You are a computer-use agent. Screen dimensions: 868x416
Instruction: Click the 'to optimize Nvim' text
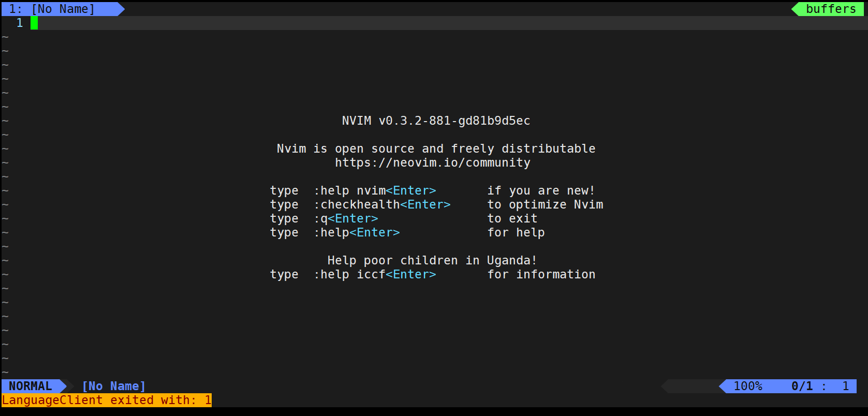pyautogui.click(x=545, y=204)
